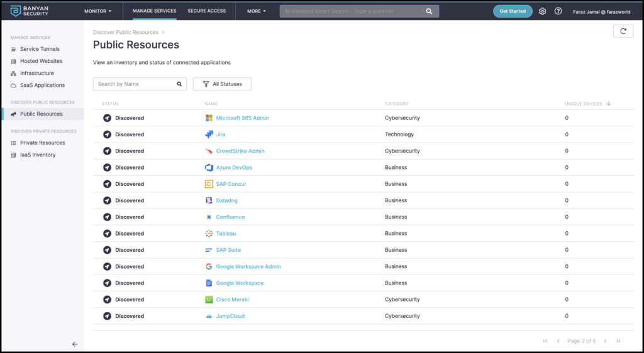This screenshot has width=644, height=353.
Task: Open the Jira resource link
Action: point(221,134)
